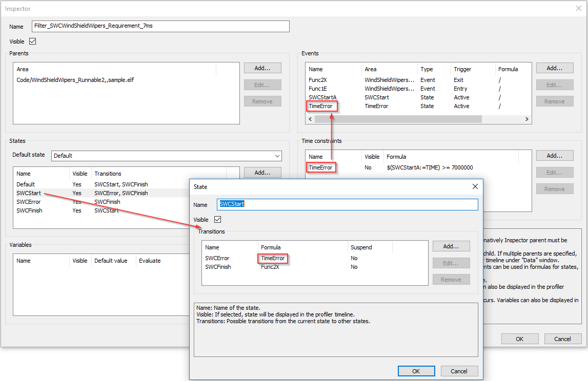Click scroll-left arrow in the Events list
This screenshot has height=381, width=588.
(x=310, y=119)
